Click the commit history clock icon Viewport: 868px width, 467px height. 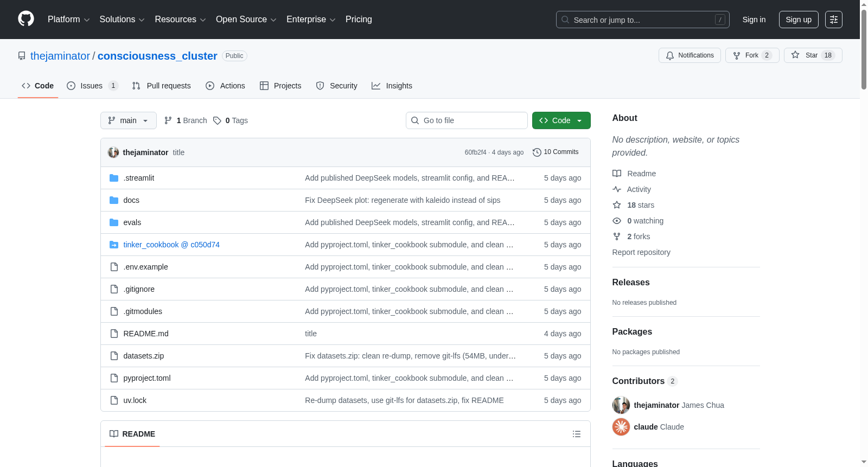[537, 152]
